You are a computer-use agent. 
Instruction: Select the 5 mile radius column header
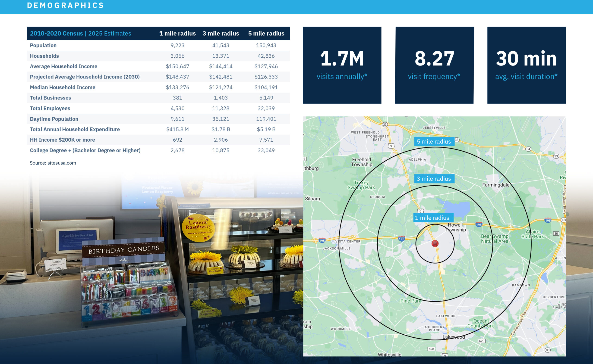(266, 34)
